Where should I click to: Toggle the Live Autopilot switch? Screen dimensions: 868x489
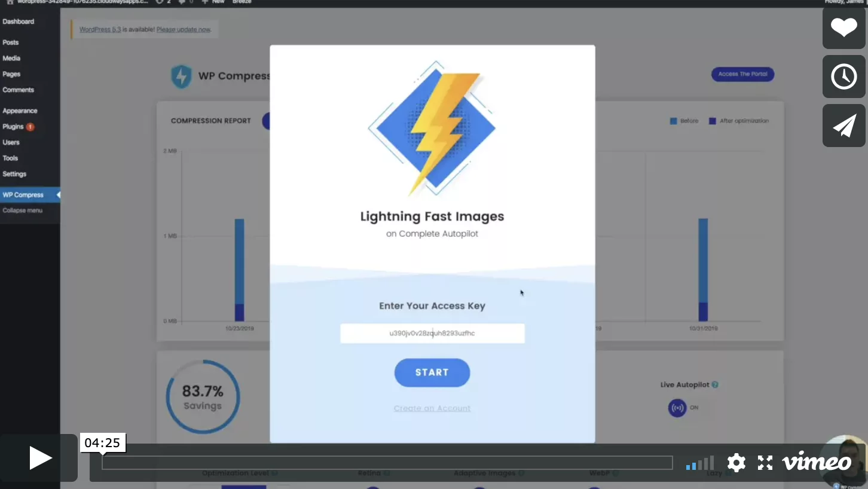click(677, 408)
